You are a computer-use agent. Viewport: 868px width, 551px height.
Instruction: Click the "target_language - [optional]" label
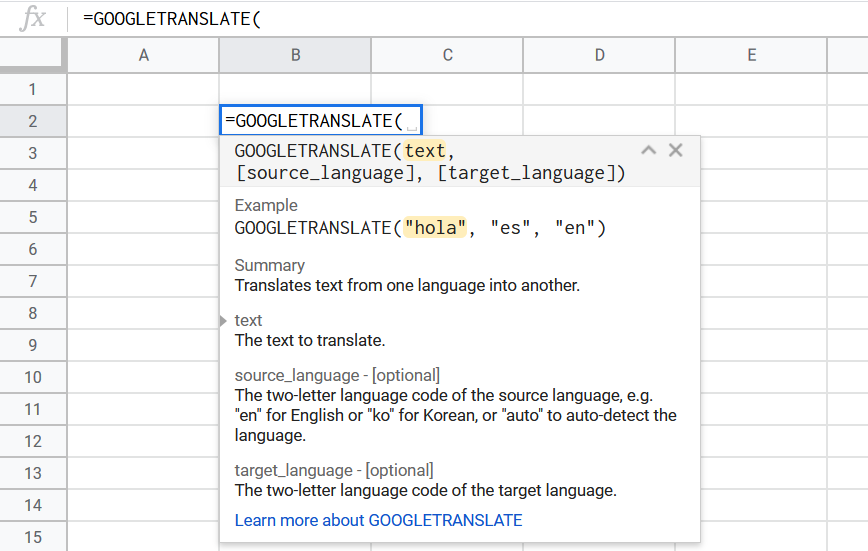point(334,470)
